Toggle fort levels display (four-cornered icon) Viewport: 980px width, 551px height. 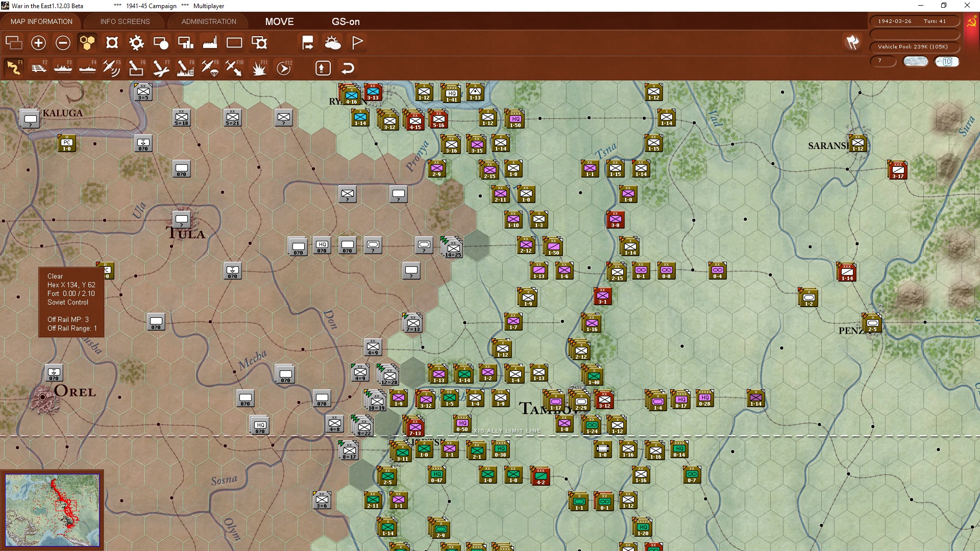pos(112,43)
